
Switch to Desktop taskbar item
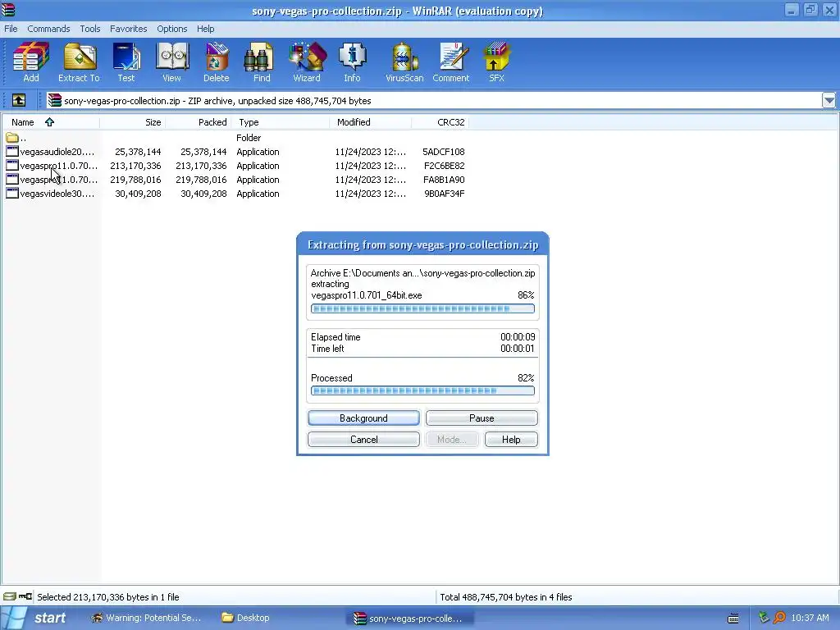coord(246,618)
